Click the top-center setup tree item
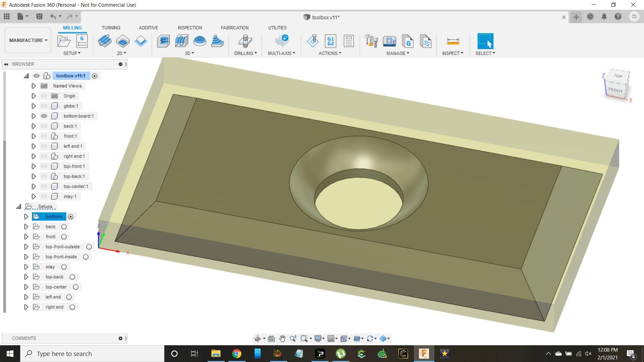The width and height of the screenshot is (644, 362). click(56, 287)
